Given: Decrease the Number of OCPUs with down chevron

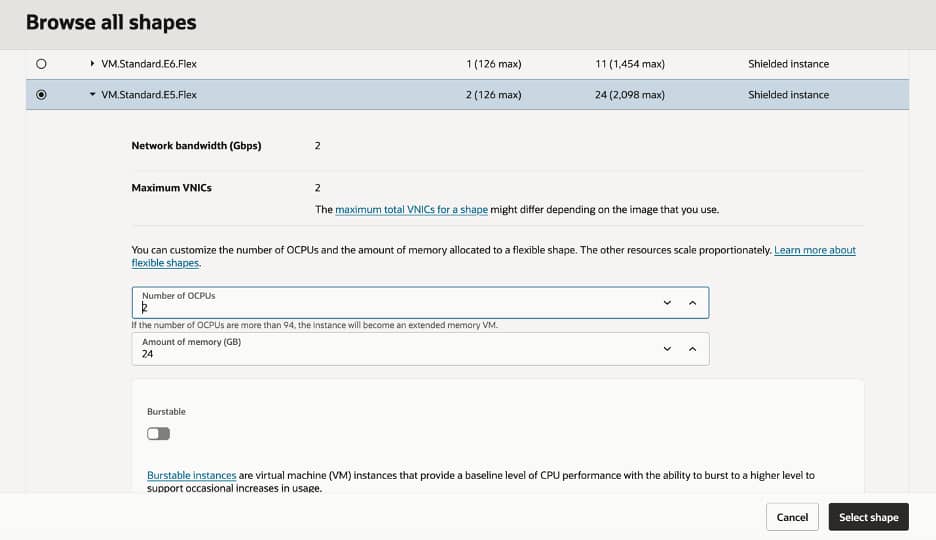Looking at the screenshot, I should 667,303.
